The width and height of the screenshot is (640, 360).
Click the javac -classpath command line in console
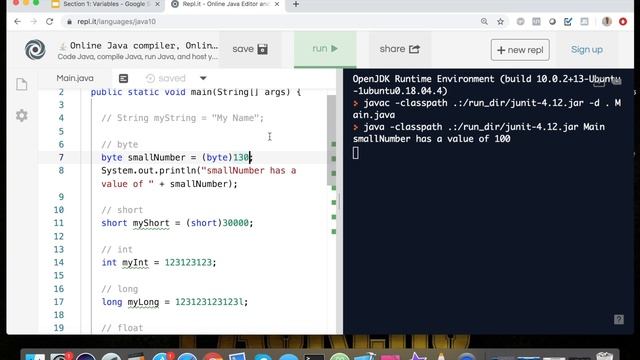487,109
